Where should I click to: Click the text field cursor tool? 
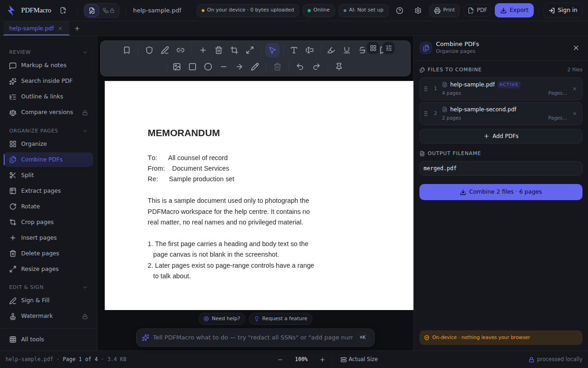(x=310, y=50)
